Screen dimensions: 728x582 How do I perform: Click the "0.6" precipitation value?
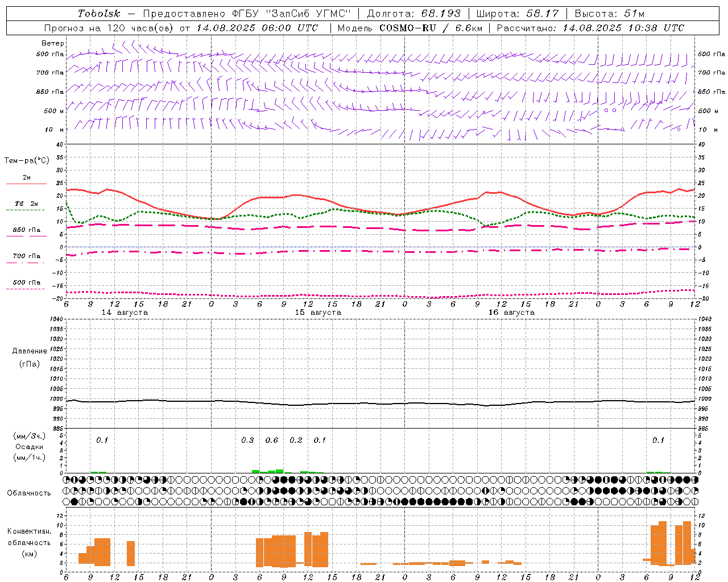272,440
